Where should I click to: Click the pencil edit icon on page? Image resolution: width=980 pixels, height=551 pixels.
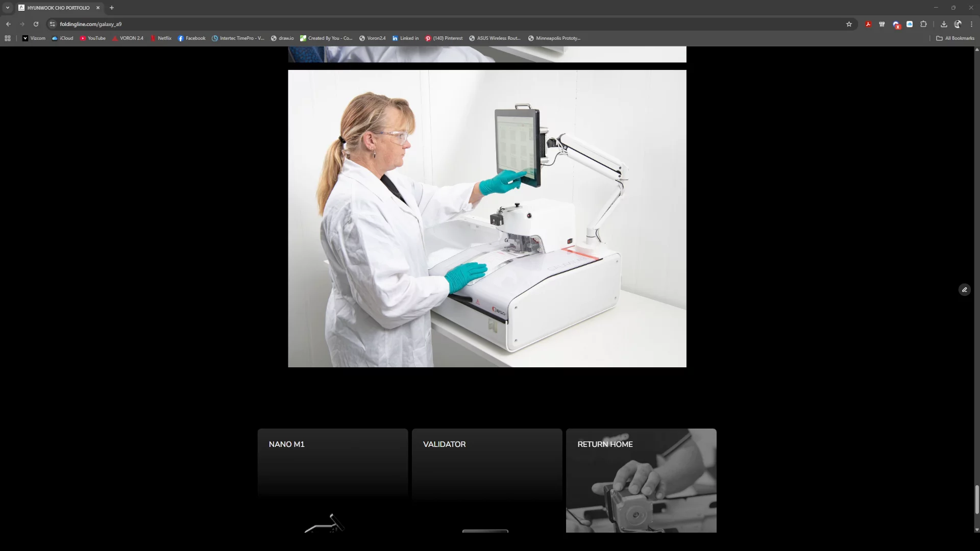tap(964, 290)
